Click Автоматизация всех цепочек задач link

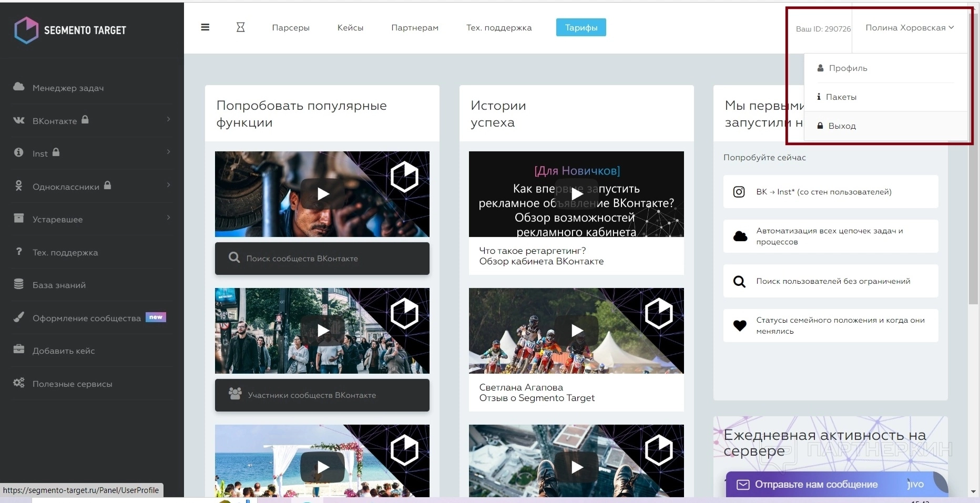coord(831,237)
